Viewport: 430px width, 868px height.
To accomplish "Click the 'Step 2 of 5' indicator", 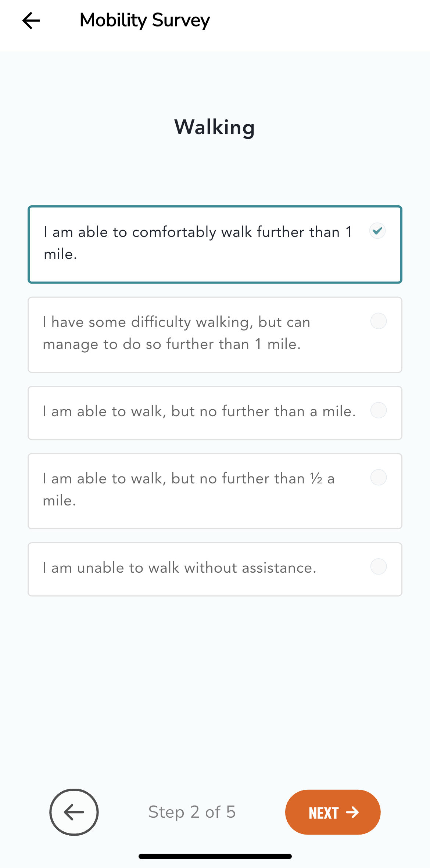I will click(x=192, y=812).
